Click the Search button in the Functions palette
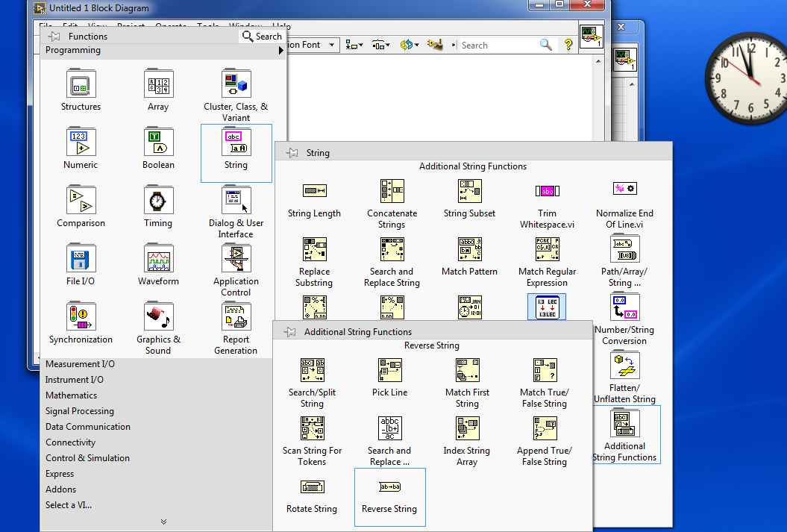787x532 pixels. (262, 36)
